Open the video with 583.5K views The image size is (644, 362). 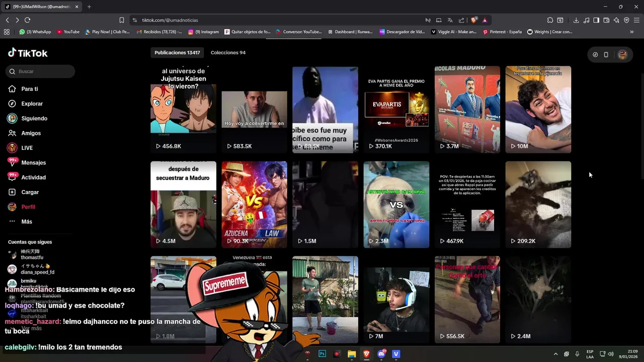coord(254,110)
